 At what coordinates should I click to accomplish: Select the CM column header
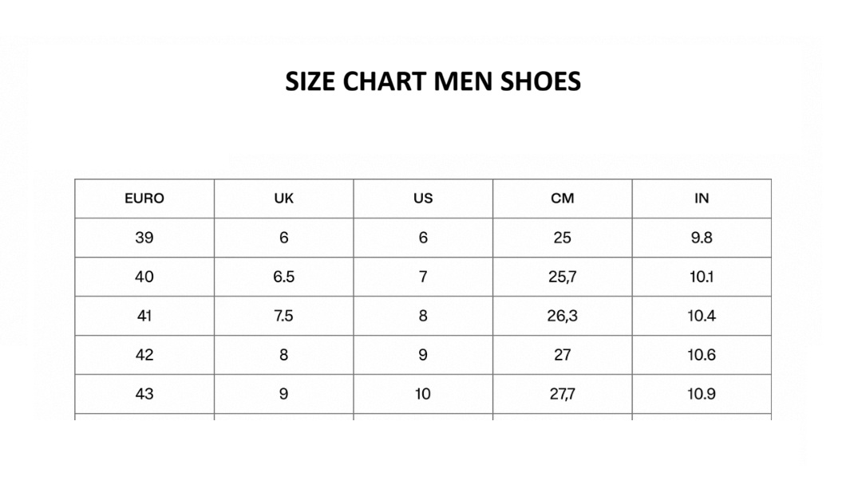(x=562, y=199)
